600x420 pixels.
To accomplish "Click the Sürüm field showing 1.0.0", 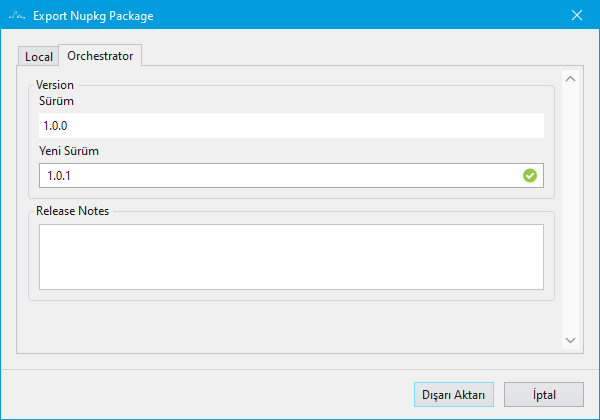I will tap(290, 126).
